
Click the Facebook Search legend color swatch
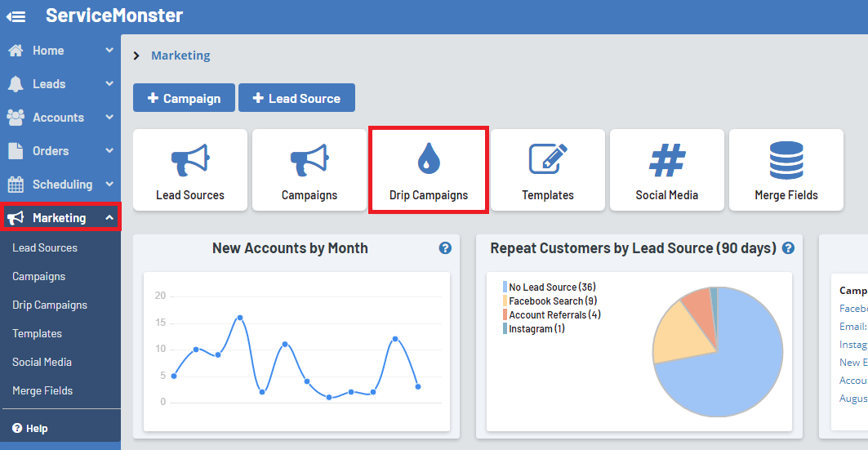(x=505, y=301)
